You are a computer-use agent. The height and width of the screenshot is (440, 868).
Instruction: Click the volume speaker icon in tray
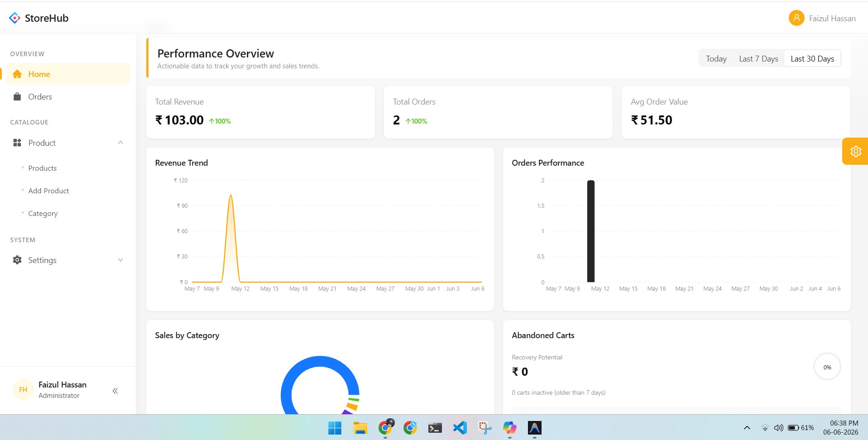click(779, 428)
